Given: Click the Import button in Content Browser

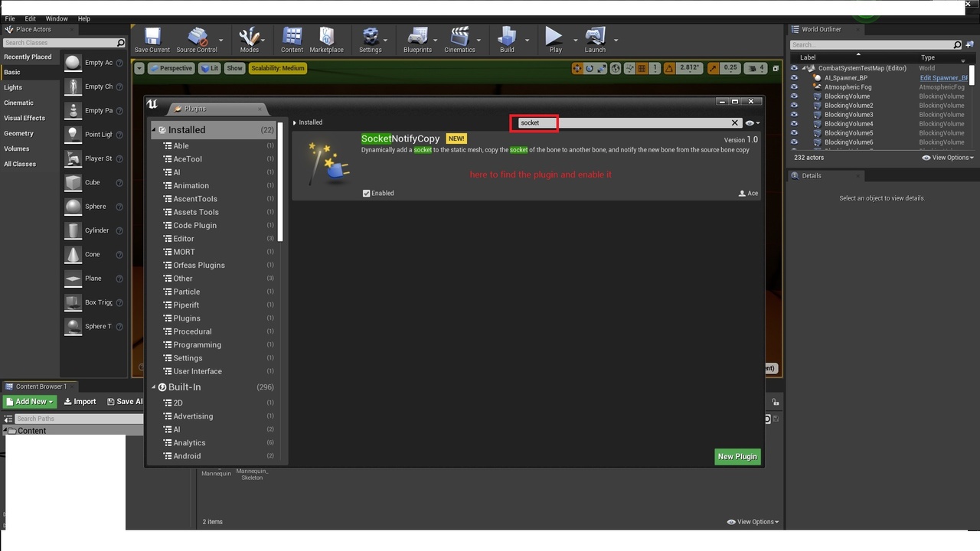Looking at the screenshot, I should point(80,402).
